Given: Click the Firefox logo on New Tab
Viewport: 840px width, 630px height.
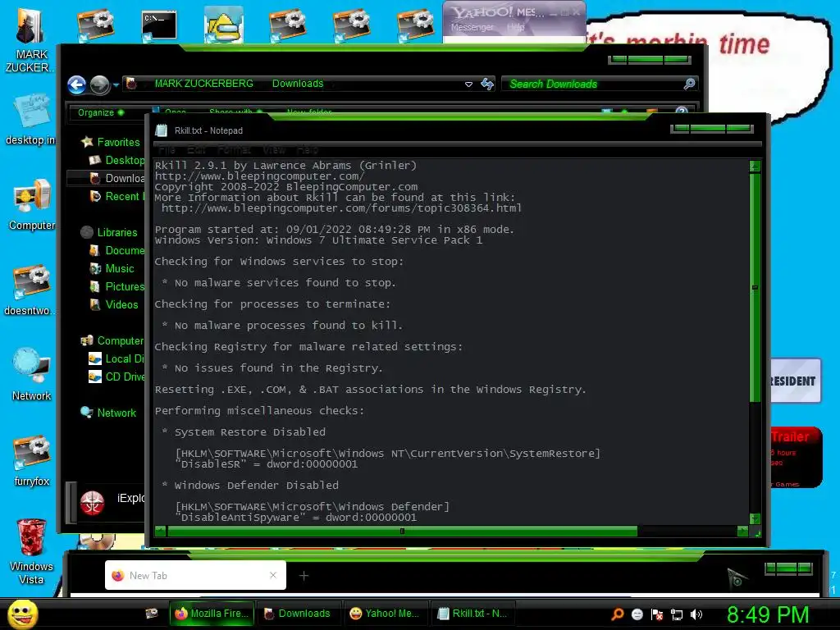Looking at the screenshot, I should pyautogui.click(x=118, y=575).
